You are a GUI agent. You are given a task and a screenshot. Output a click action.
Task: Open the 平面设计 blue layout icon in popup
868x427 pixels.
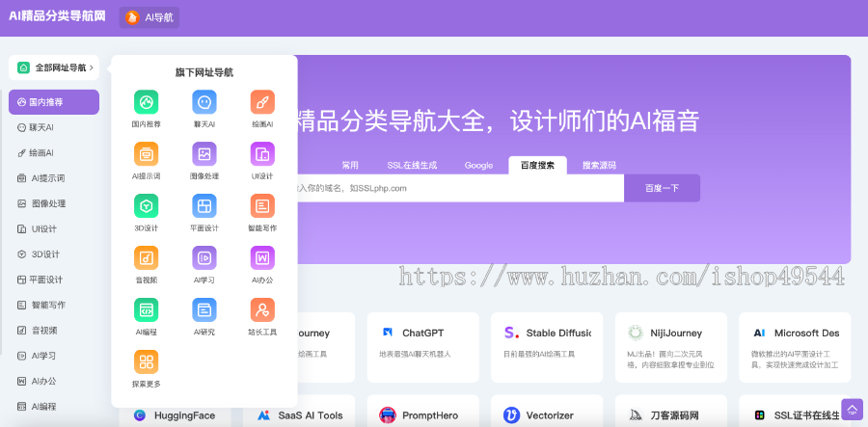[204, 205]
